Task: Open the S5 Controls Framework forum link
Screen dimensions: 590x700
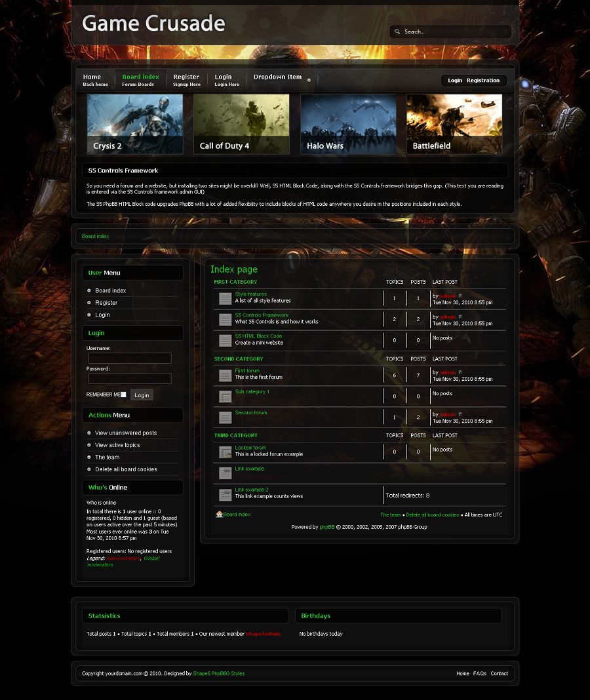Action: (262, 315)
